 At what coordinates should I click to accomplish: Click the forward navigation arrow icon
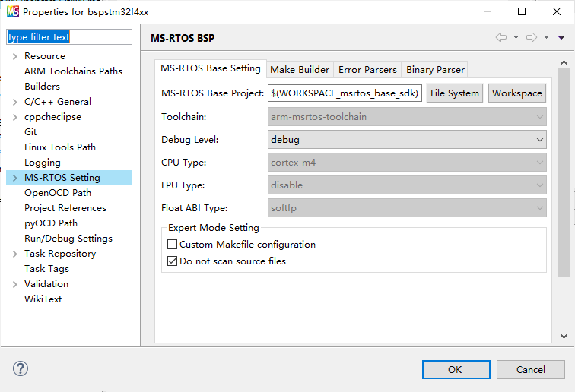532,37
